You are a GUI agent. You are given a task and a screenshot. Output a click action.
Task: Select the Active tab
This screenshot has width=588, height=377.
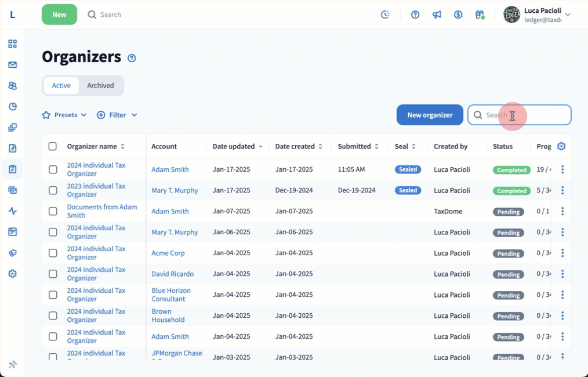[x=61, y=85]
